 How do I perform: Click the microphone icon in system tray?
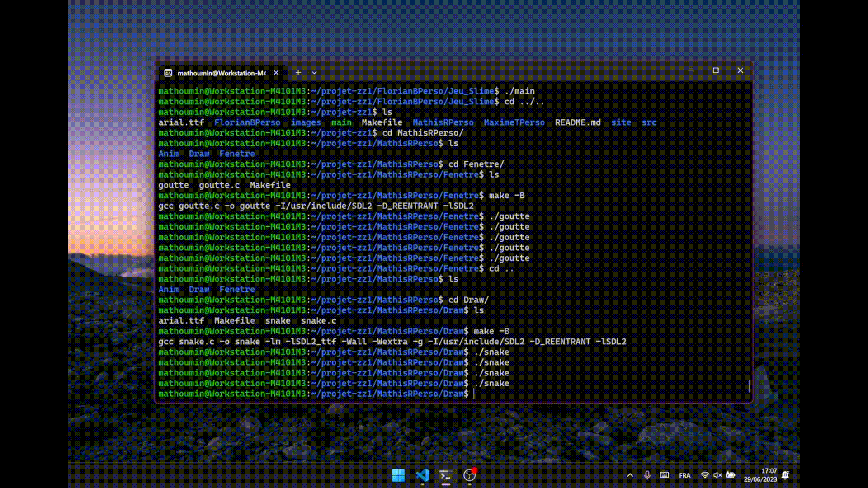coord(647,475)
